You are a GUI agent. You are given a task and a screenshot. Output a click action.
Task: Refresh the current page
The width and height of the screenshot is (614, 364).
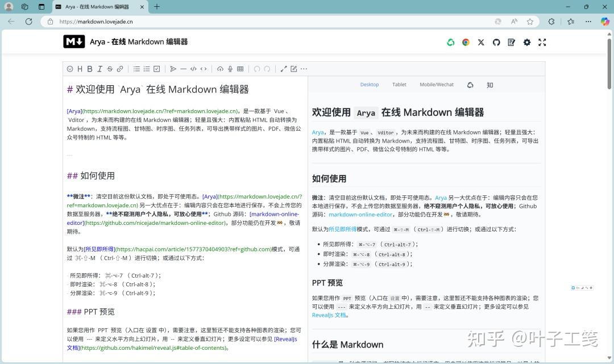pos(28,22)
